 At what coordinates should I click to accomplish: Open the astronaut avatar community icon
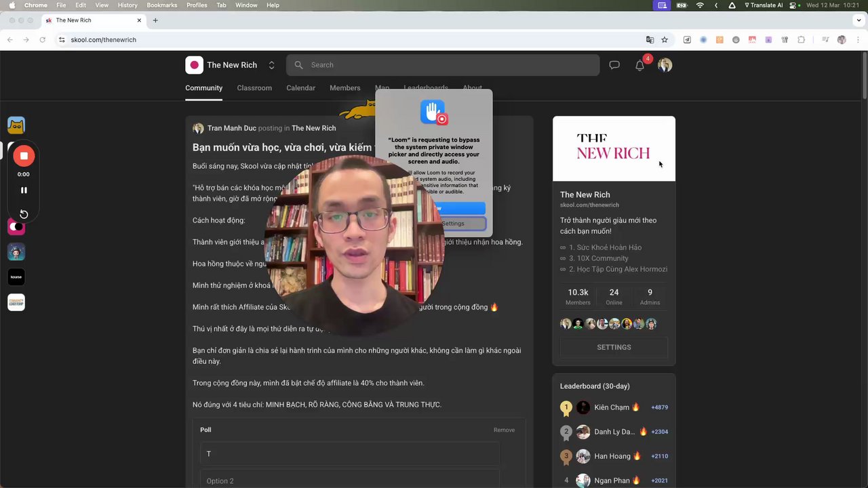16,252
